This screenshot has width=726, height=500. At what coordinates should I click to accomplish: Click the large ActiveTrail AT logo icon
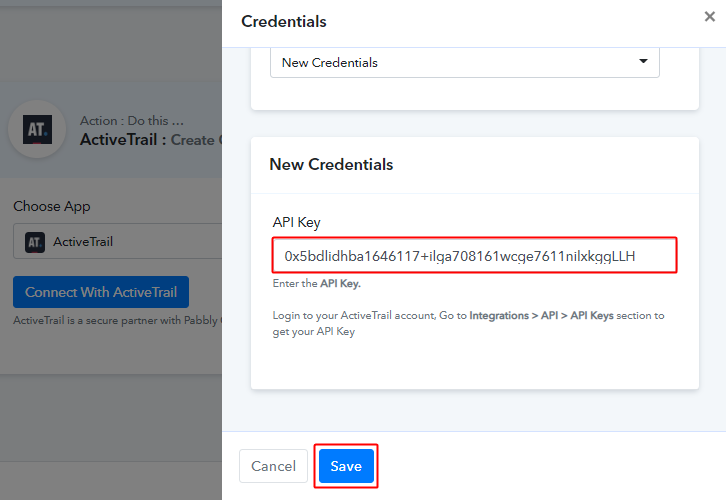[x=38, y=129]
